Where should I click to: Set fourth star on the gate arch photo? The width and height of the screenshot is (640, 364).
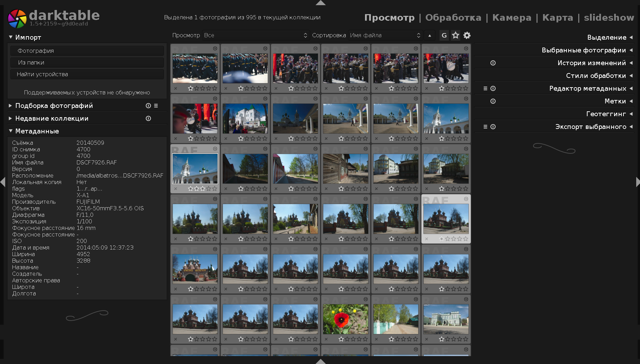click(x=208, y=289)
